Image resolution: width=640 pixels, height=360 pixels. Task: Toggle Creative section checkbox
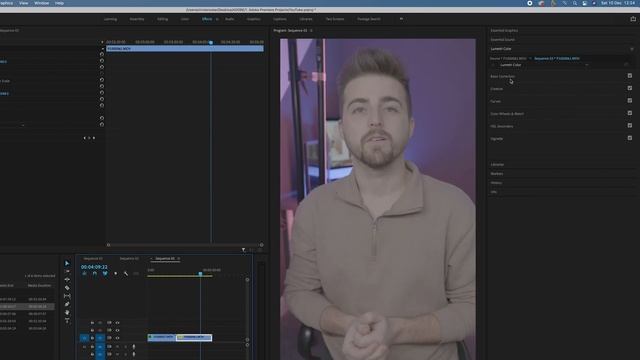(x=630, y=88)
